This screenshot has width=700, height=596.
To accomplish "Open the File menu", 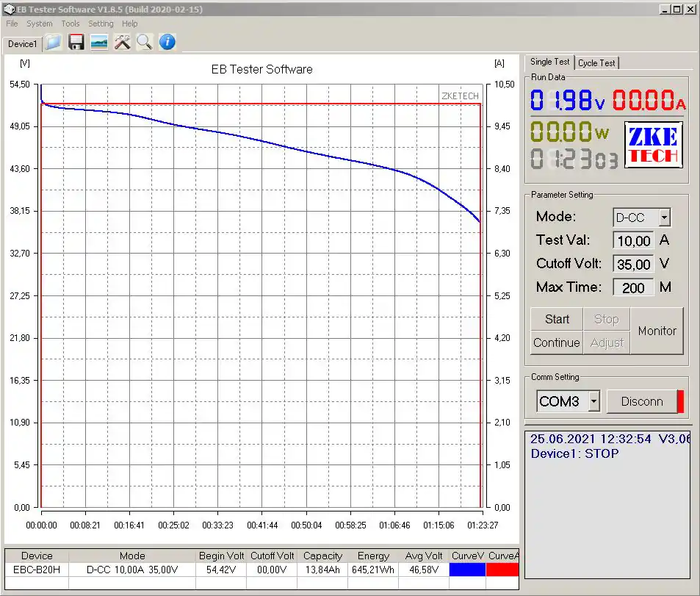I will coord(12,24).
